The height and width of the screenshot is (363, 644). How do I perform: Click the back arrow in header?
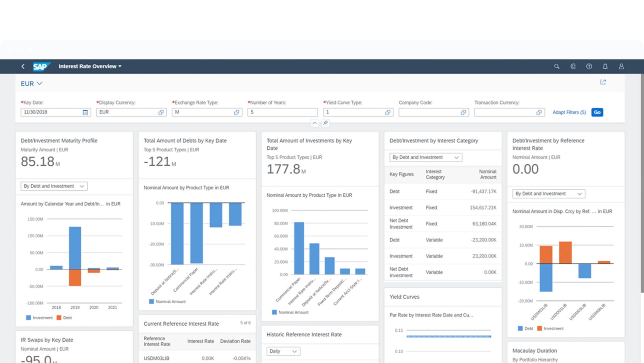point(23,66)
